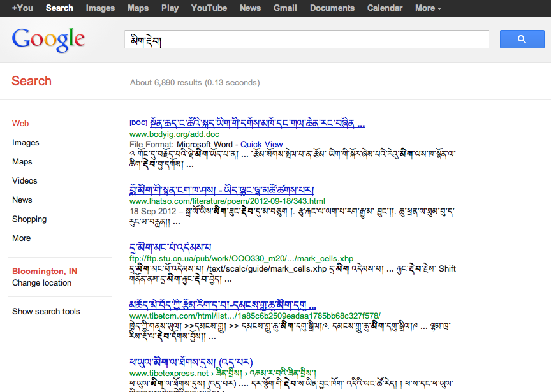Open the More dropdown in top bar
This screenshot has width=551, height=392.
pos(428,8)
